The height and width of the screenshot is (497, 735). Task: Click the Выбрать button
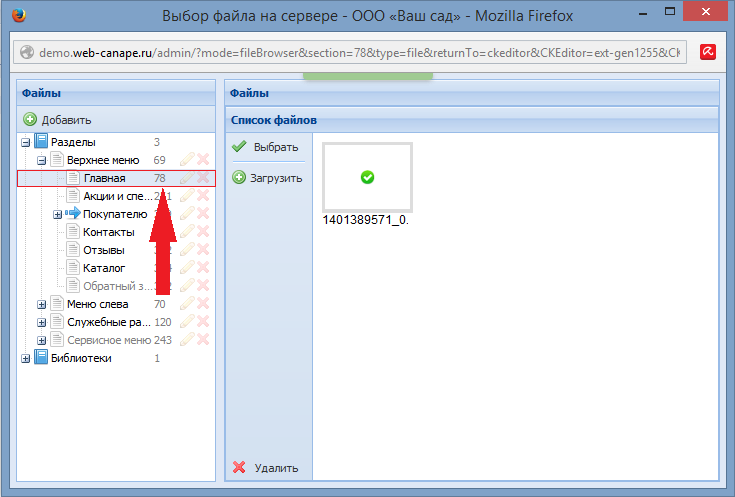[266, 147]
